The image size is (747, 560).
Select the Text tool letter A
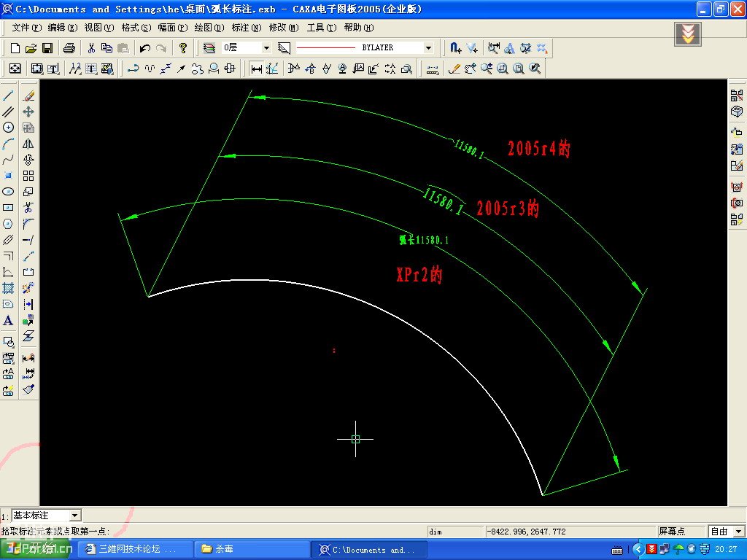click(8, 321)
